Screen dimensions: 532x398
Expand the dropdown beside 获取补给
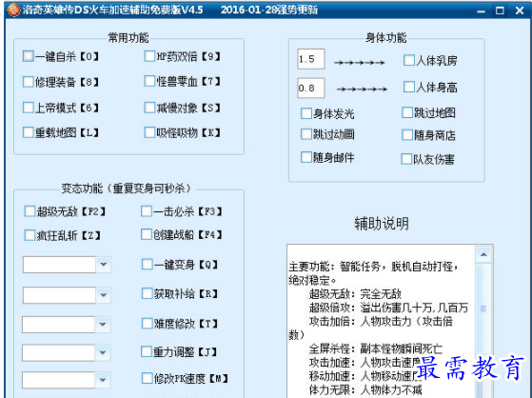click(x=104, y=295)
